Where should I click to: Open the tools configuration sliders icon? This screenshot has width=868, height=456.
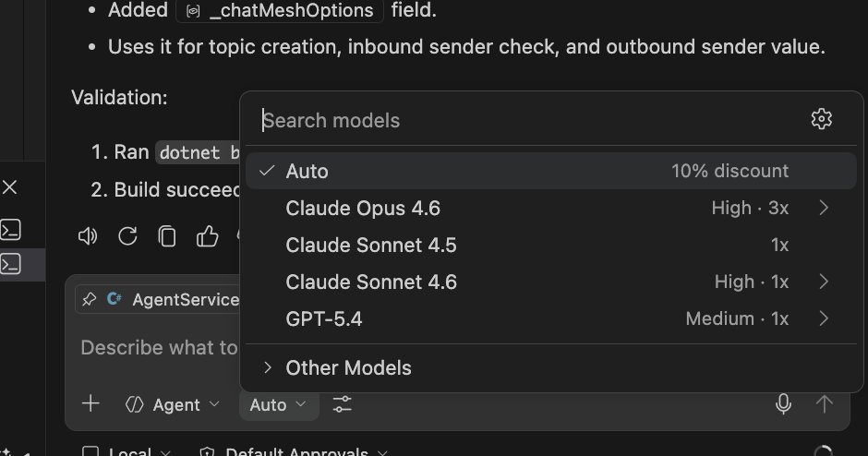coord(342,404)
